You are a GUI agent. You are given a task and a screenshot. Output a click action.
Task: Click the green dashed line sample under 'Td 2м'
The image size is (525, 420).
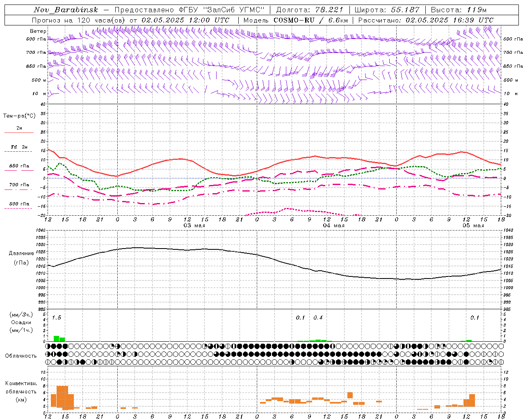(x=18, y=152)
